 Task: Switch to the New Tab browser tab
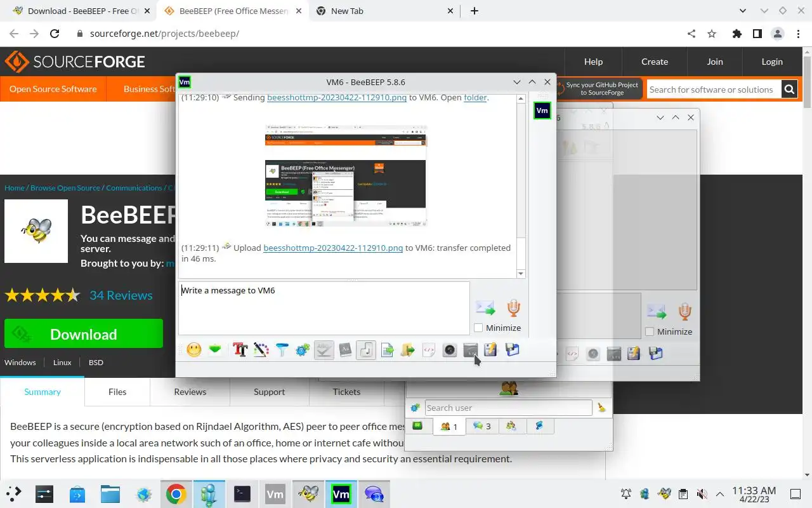pos(385,11)
